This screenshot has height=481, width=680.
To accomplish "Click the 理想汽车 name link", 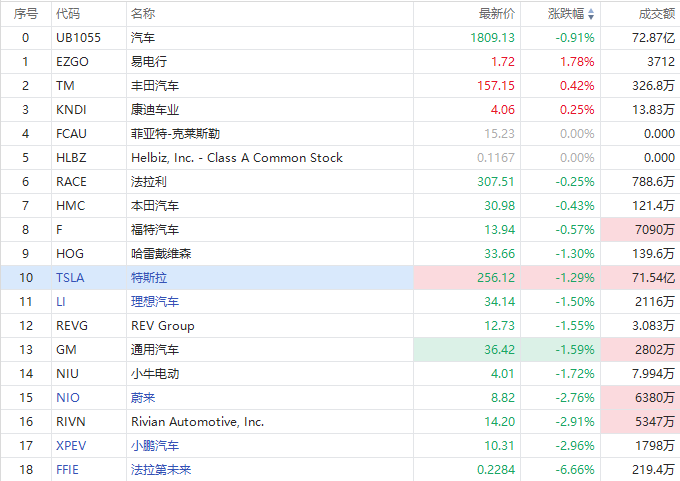I will (x=155, y=301).
